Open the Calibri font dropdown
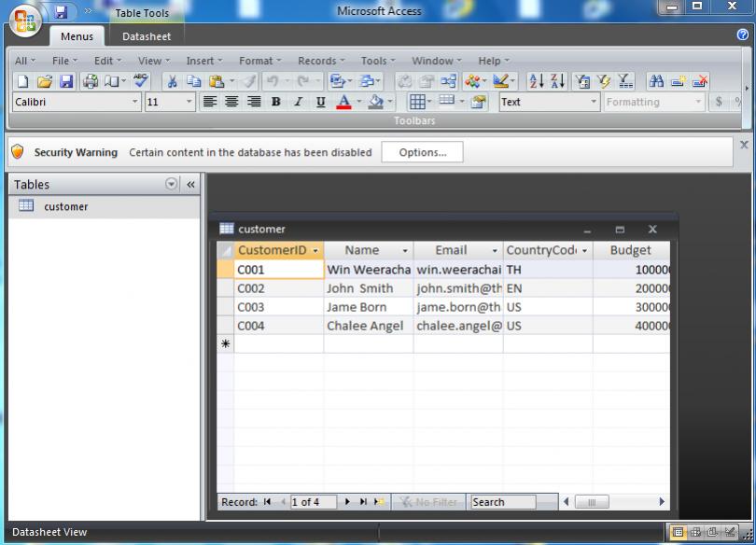This screenshot has height=545, width=756. click(x=135, y=102)
